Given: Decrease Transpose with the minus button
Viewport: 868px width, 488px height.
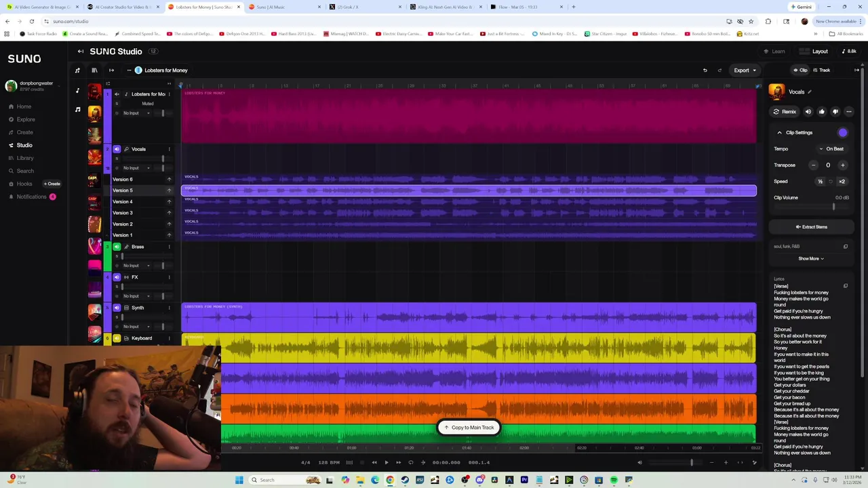Looking at the screenshot, I should pos(813,165).
